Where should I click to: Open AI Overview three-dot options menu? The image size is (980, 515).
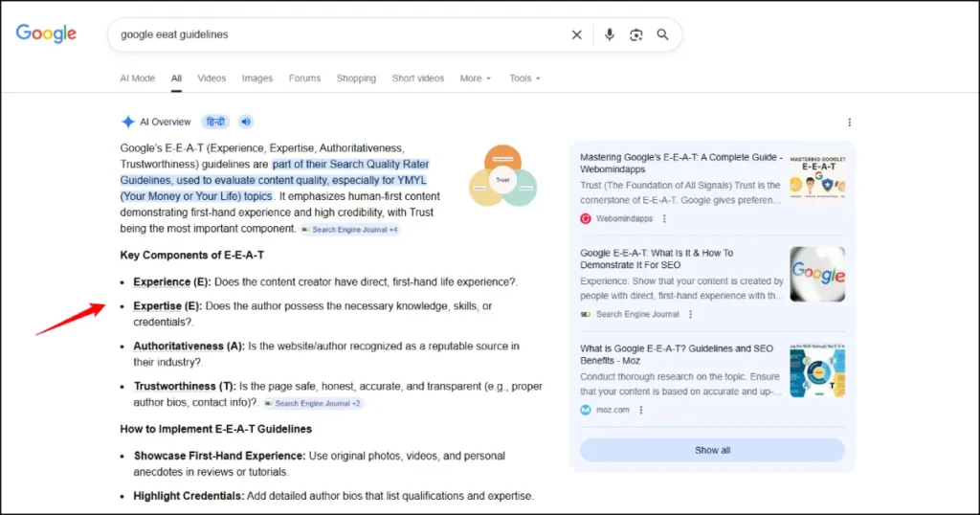[x=849, y=123]
